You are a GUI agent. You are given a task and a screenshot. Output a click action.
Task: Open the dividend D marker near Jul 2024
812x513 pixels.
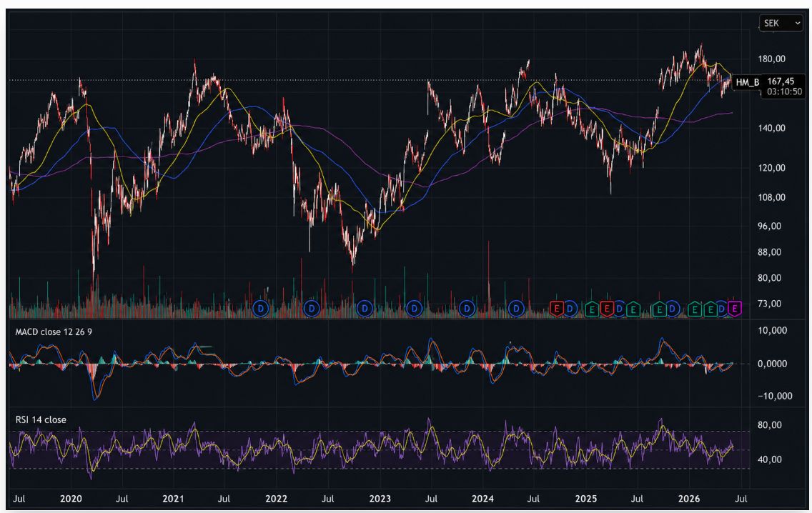516,309
